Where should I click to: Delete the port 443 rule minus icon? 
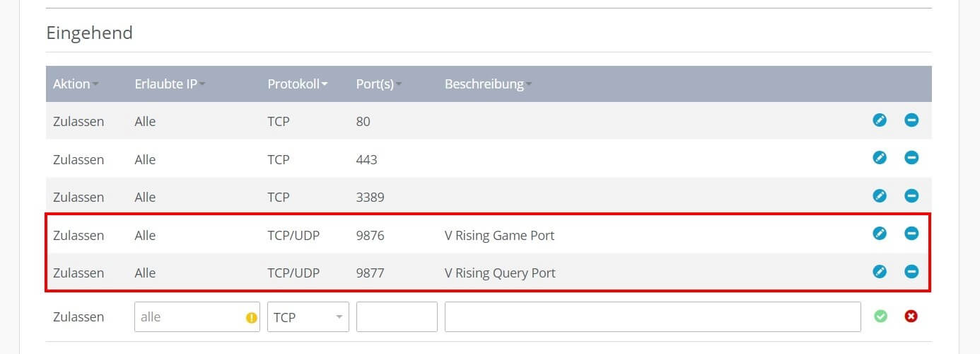click(x=911, y=158)
